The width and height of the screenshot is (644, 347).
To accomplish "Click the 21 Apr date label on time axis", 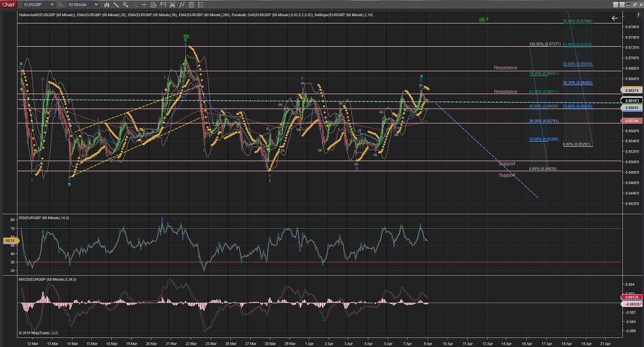I will (606, 344).
